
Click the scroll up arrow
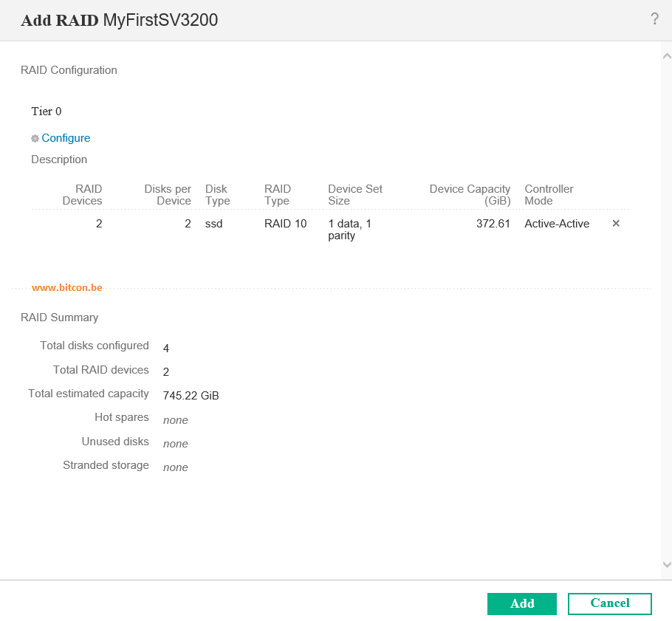(666, 56)
